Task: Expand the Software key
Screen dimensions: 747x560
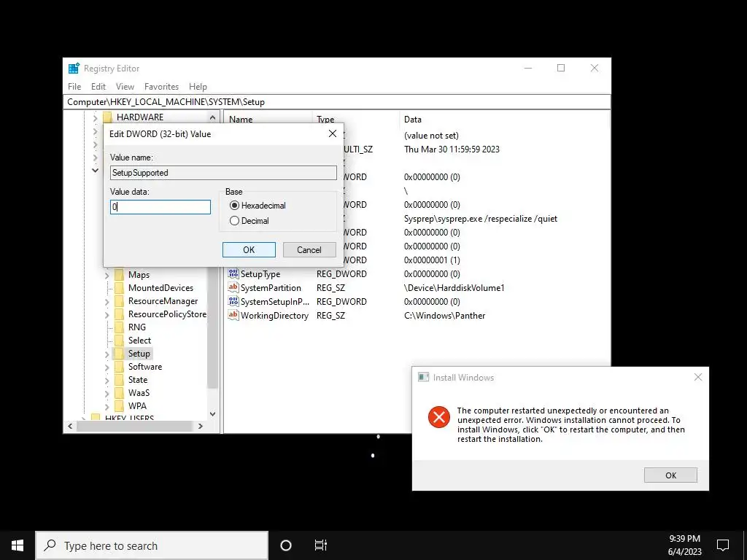Action: point(107,367)
